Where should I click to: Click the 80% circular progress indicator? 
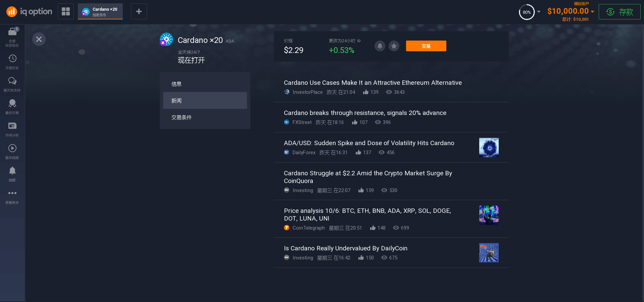point(527,12)
